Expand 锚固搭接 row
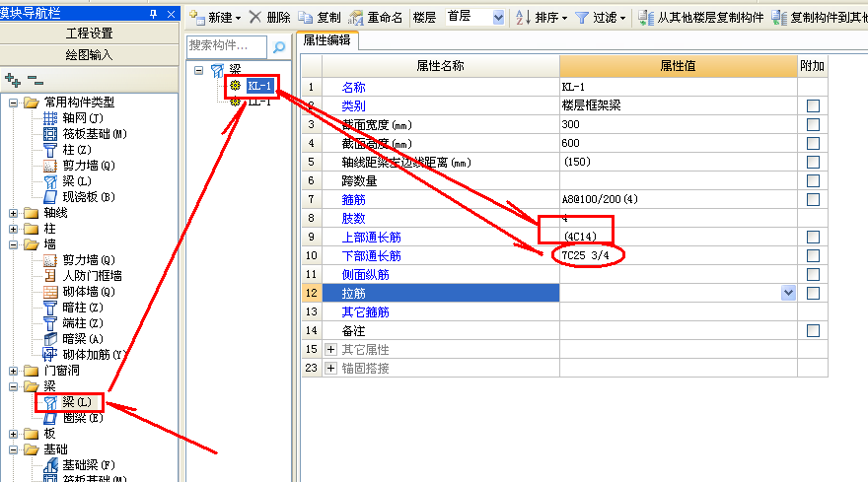Image resolution: width=868 pixels, height=482 pixels. 330,369
